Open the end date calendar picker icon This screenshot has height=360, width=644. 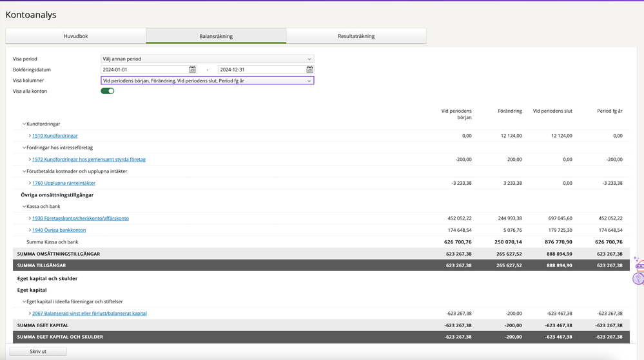coord(309,70)
